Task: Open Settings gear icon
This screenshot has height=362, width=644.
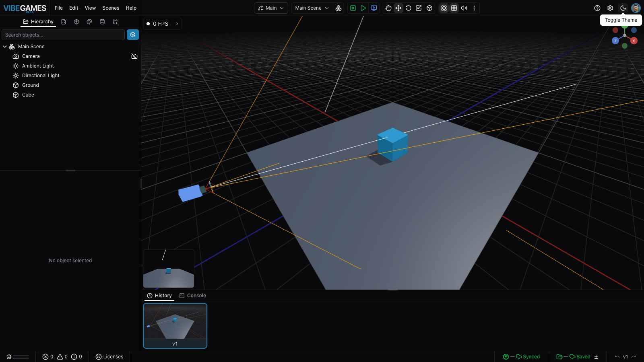Action: (610, 8)
